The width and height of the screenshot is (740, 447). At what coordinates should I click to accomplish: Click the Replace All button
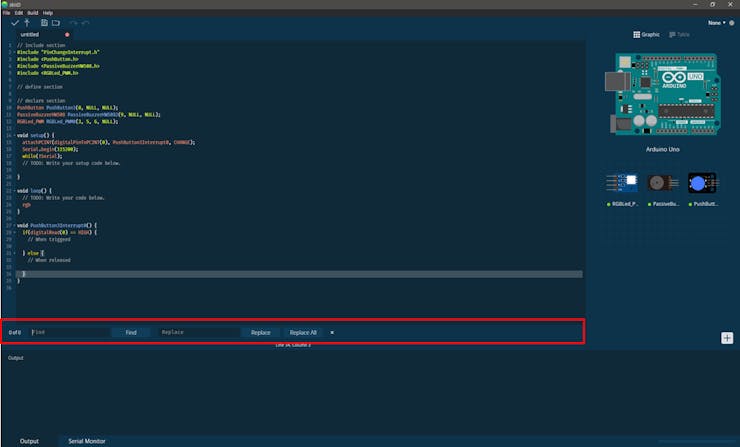[303, 332]
